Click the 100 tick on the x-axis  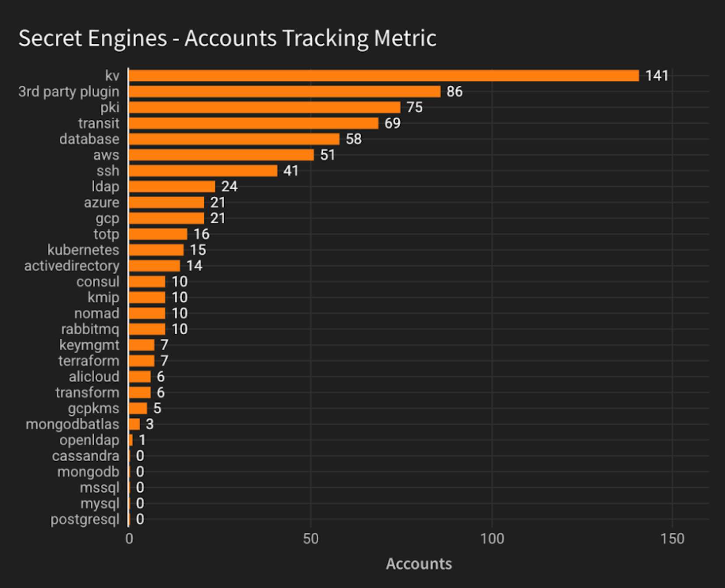tap(492, 539)
